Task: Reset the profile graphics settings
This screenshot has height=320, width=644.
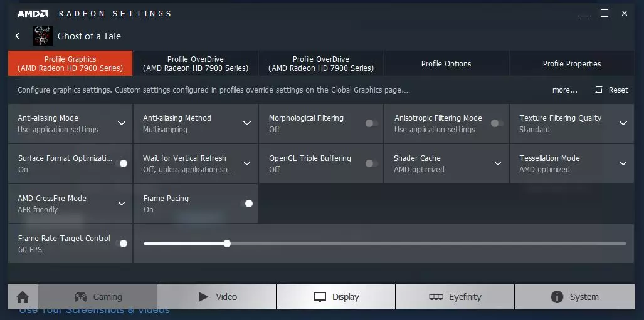Action: [x=611, y=90]
